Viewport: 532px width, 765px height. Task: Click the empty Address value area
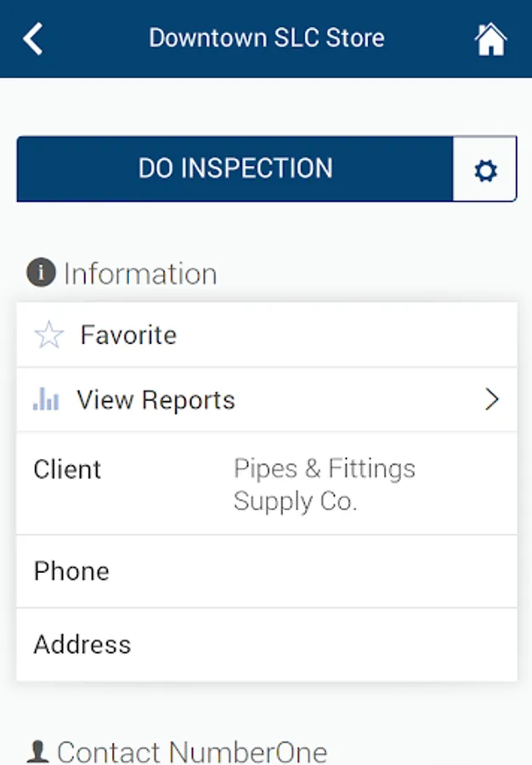tap(365, 644)
